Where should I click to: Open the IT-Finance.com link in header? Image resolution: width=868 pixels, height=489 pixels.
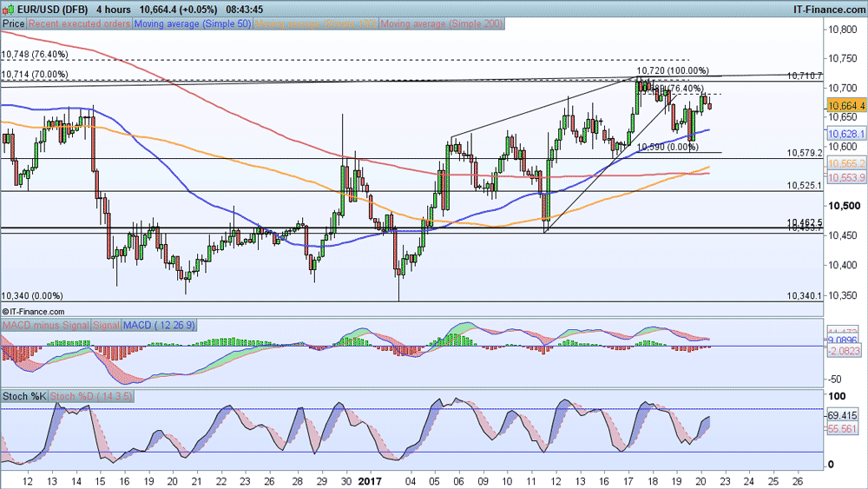[829, 10]
